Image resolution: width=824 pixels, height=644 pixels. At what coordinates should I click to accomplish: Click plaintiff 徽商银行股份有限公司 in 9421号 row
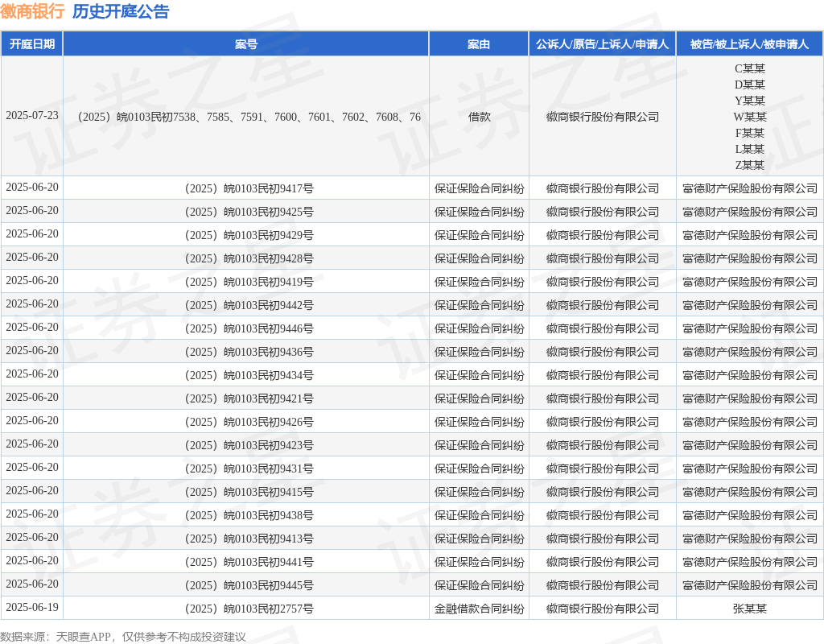pos(603,398)
